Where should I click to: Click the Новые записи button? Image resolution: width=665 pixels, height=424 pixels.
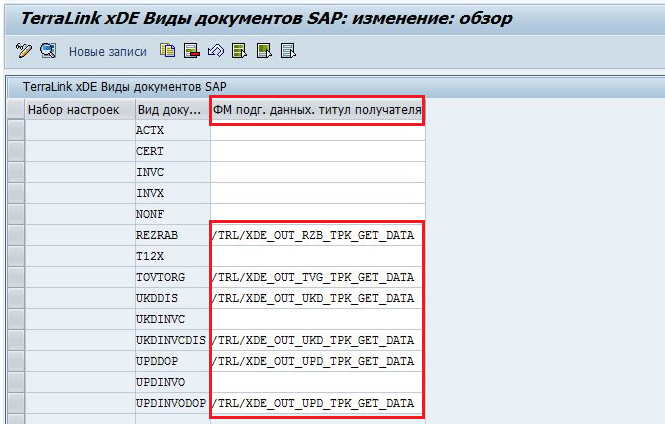[x=107, y=51]
